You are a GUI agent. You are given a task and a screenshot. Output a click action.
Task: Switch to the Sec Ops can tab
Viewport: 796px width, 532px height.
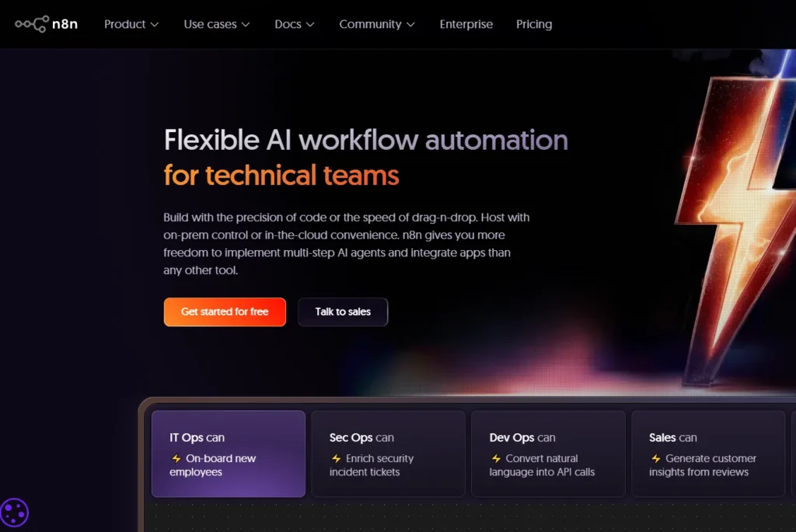pos(388,454)
